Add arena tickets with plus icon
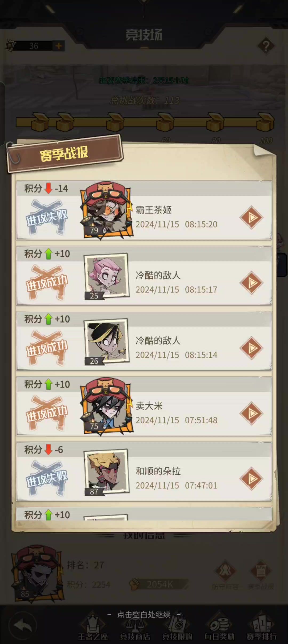 (x=58, y=46)
